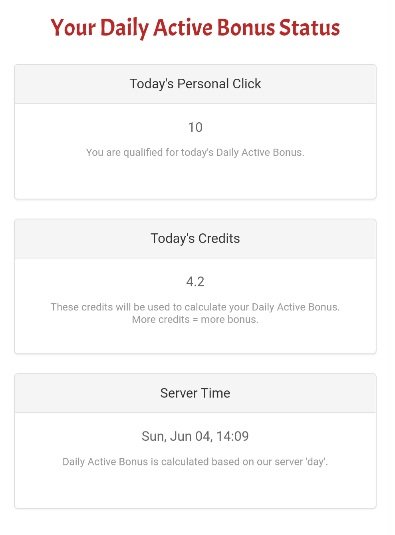Click empty area of Server Time card
The width and height of the screenshot is (395, 535).
point(195,488)
